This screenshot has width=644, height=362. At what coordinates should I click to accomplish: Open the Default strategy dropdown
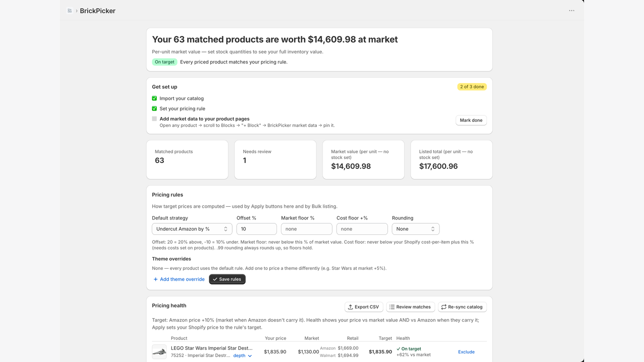coord(192,229)
